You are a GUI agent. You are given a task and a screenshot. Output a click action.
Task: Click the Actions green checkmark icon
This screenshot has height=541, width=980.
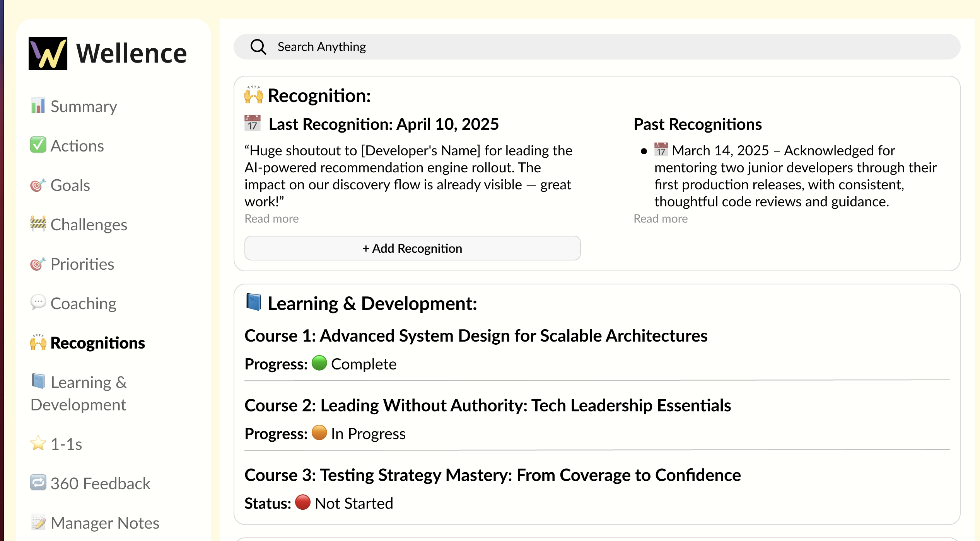pyautogui.click(x=38, y=145)
